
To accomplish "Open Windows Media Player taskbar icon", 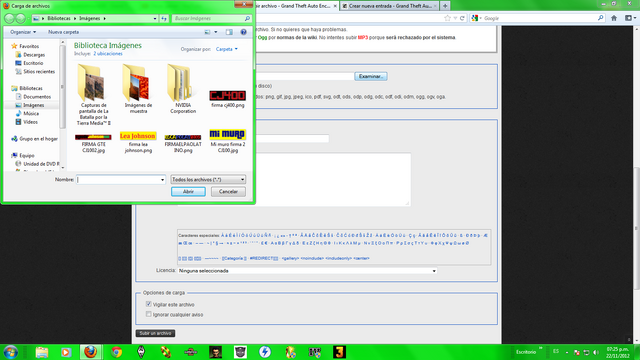I will tap(66, 352).
